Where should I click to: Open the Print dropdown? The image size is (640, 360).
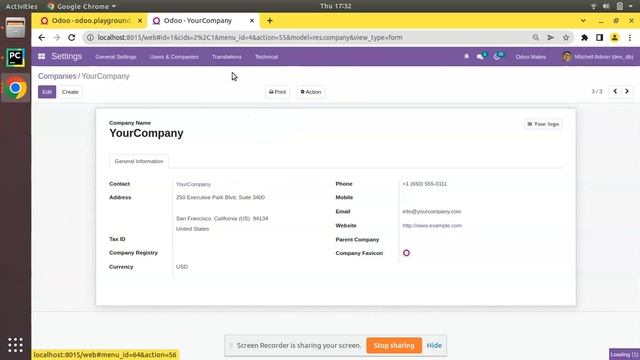(278, 92)
